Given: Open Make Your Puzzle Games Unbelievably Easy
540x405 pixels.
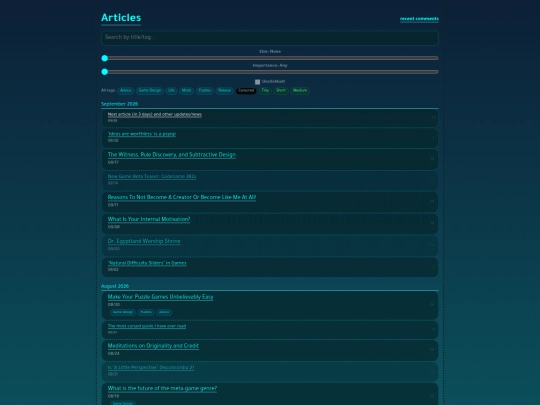Looking at the screenshot, I should click(160, 297).
